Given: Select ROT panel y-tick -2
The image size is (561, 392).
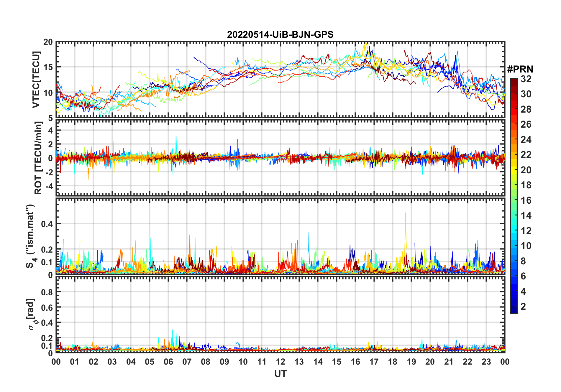Looking at the screenshot, I should pos(49,172).
